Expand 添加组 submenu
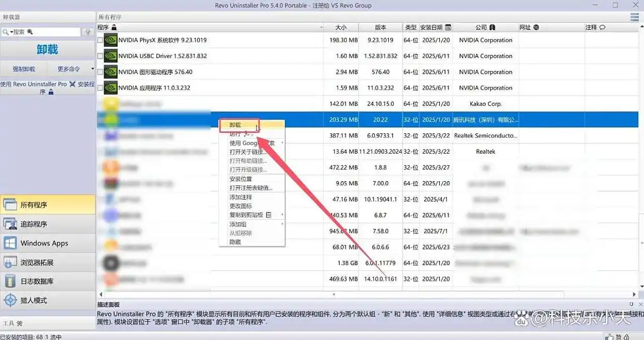Image resolution: width=644 pixels, height=340 pixels. [283, 224]
